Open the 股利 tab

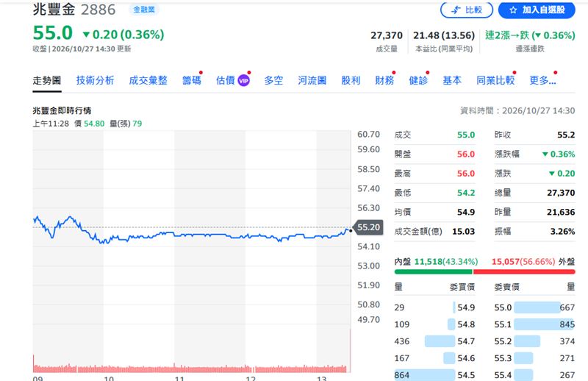pos(351,80)
